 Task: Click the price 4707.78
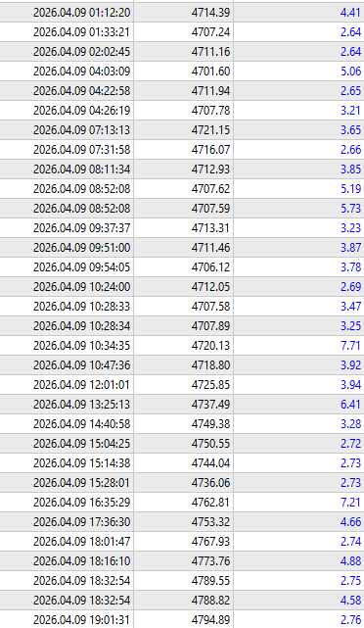click(x=210, y=111)
